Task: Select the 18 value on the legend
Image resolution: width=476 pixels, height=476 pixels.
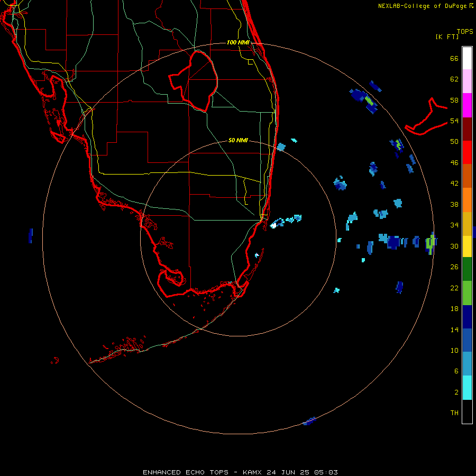Action: [x=454, y=309]
